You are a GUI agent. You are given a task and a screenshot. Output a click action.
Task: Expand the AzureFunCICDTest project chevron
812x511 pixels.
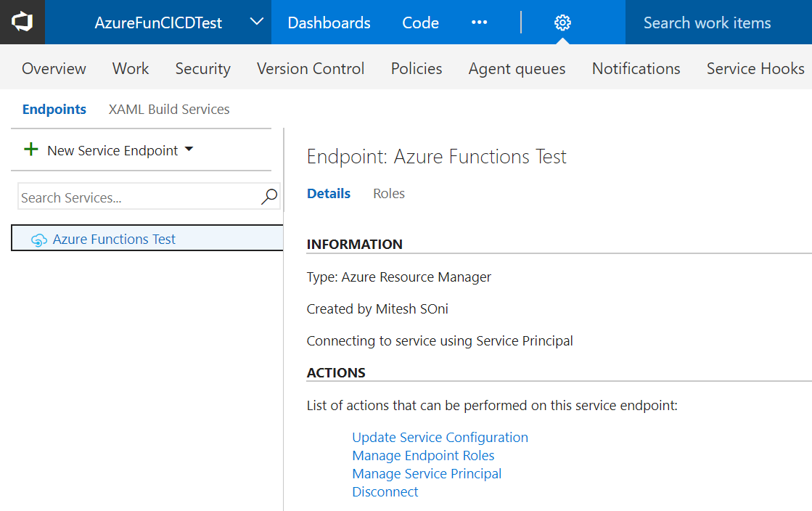(256, 22)
